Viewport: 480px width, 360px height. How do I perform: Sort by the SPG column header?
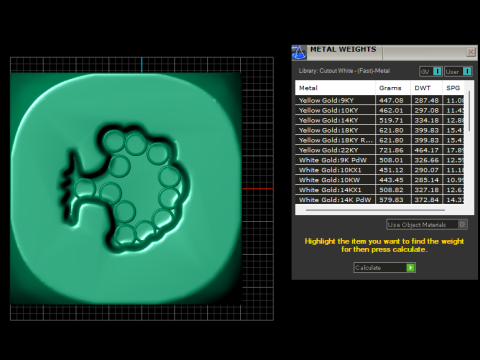point(453,88)
